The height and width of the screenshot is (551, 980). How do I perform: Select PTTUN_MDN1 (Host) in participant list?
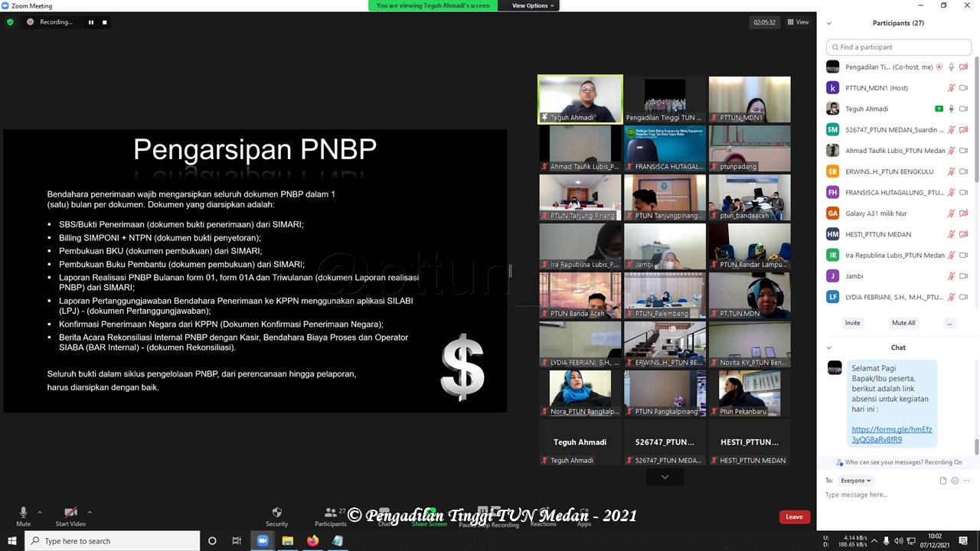pyautogui.click(x=876, y=88)
